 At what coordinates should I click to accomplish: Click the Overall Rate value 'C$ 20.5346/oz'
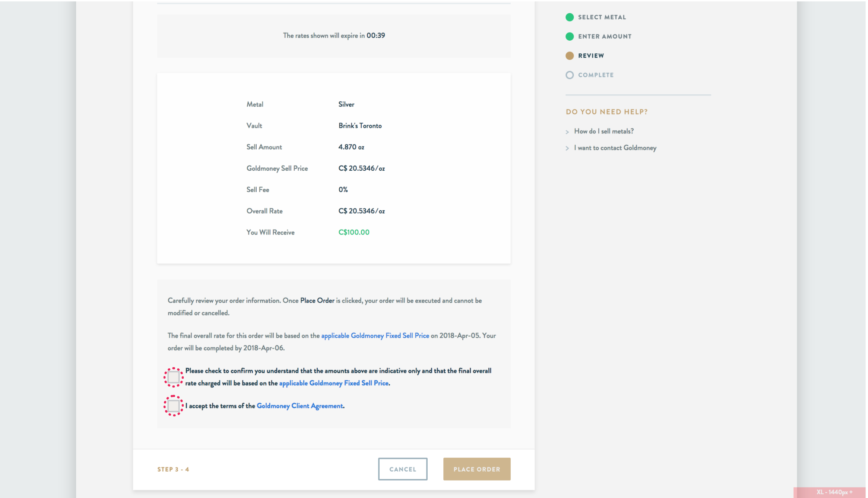[362, 211]
